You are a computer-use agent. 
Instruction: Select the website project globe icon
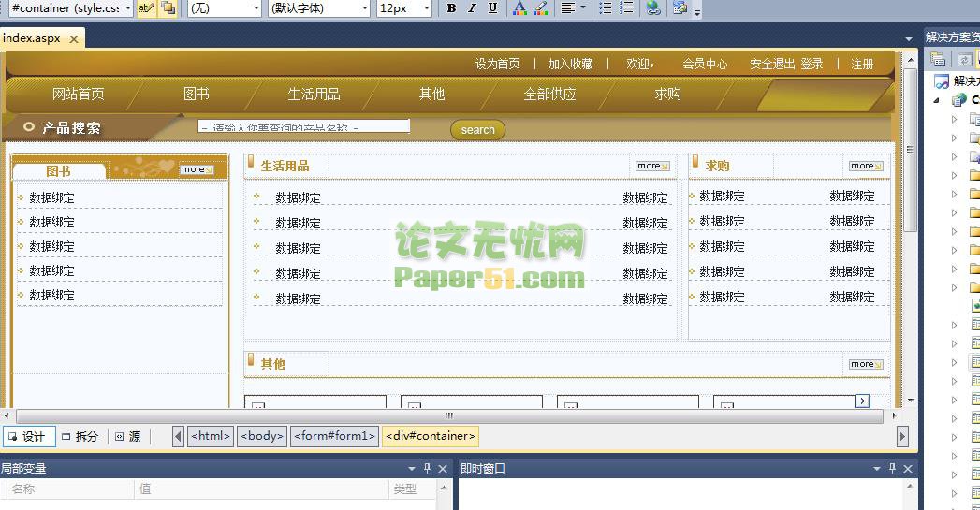pos(958,99)
